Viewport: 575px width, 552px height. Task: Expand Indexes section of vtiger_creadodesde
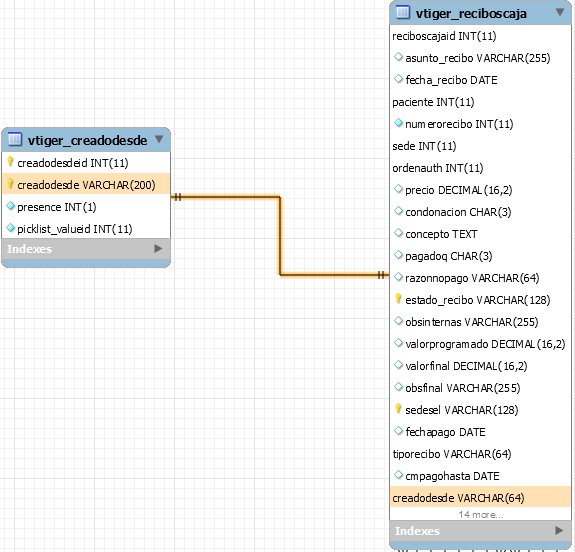[158, 249]
